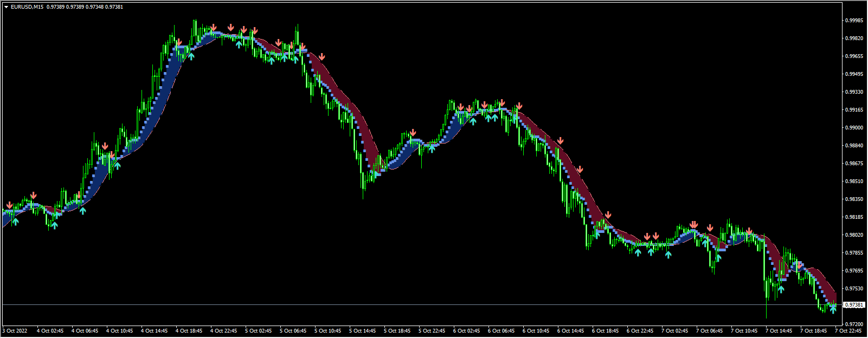This screenshot has height=338, width=868.
Task: Click the current price label 0.97381
Action: pos(854,305)
